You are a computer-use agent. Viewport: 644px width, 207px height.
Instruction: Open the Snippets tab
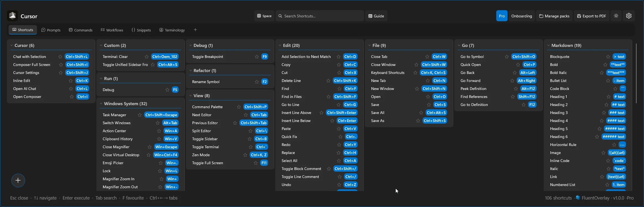[141, 30]
